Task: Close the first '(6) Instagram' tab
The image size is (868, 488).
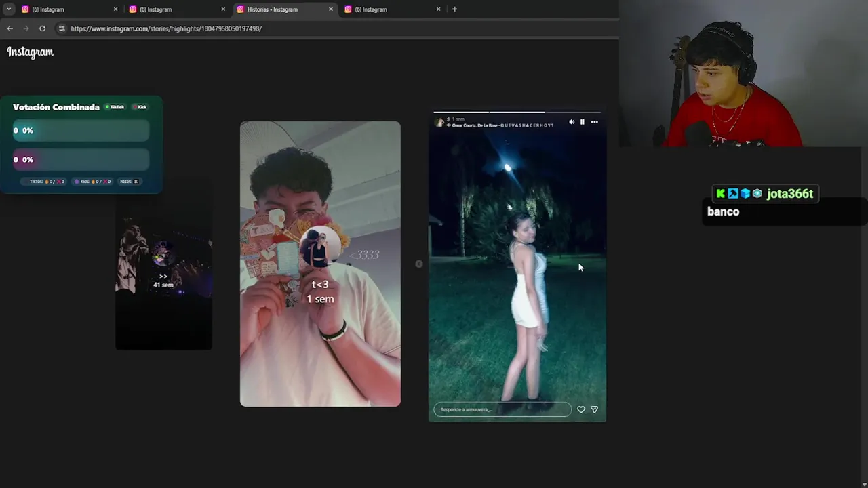Action: (x=115, y=9)
